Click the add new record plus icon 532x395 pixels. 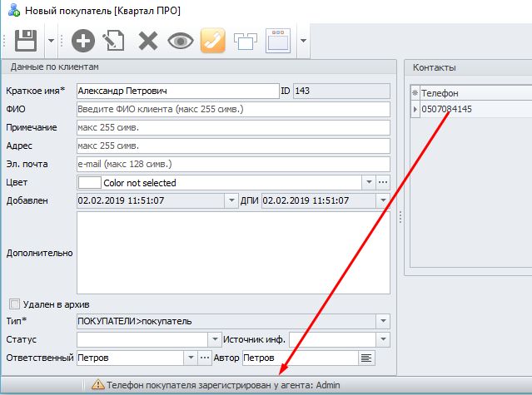coord(82,40)
